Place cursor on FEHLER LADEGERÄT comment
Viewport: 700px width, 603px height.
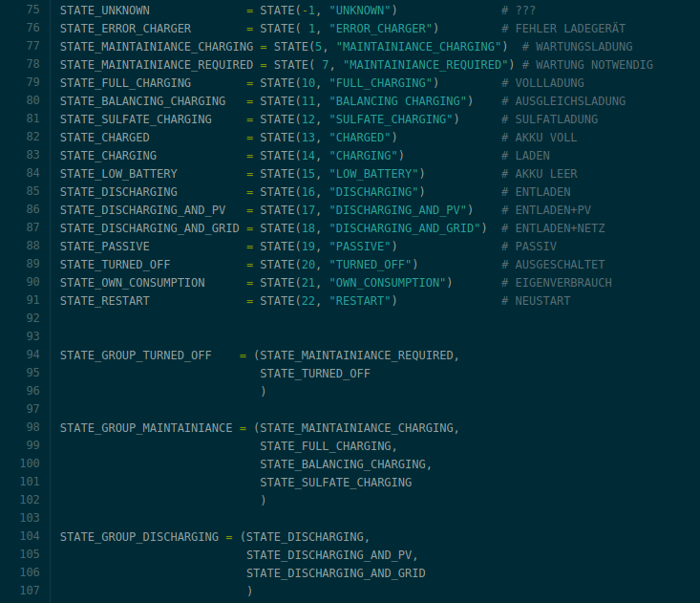click(568, 29)
